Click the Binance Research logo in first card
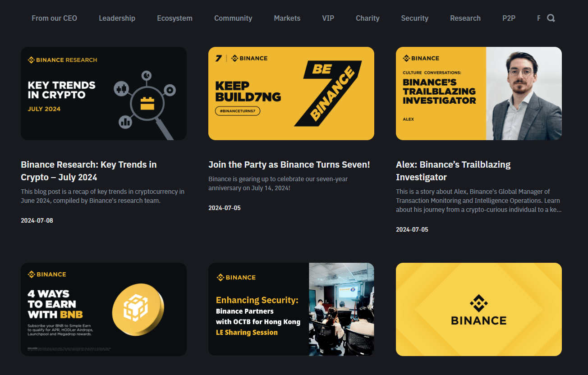This screenshot has width=588, height=375. coord(62,60)
